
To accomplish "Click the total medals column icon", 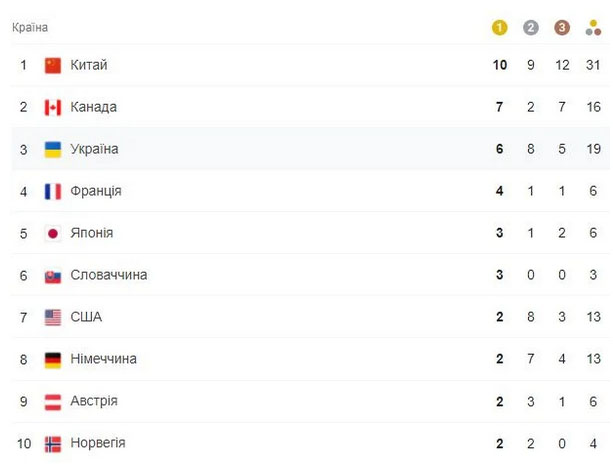I will (593, 28).
